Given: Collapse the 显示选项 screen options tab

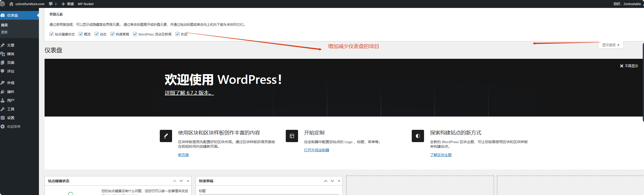Looking at the screenshot, I should [x=611, y=45].
